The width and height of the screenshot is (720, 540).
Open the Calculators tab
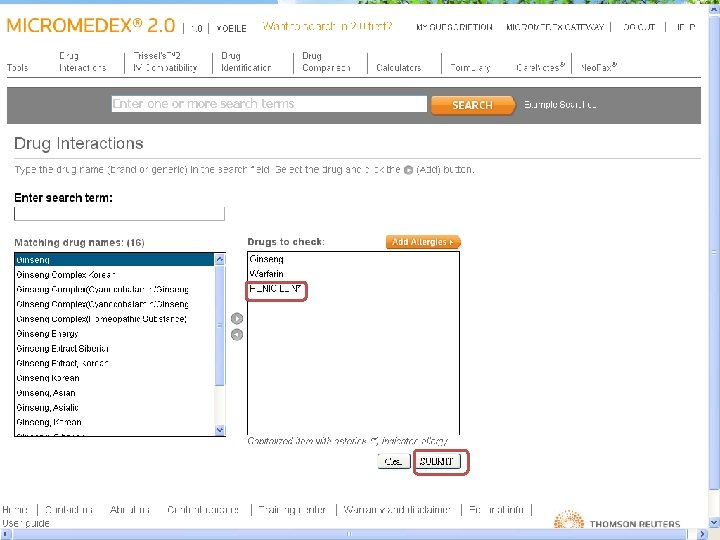point(399,68)
